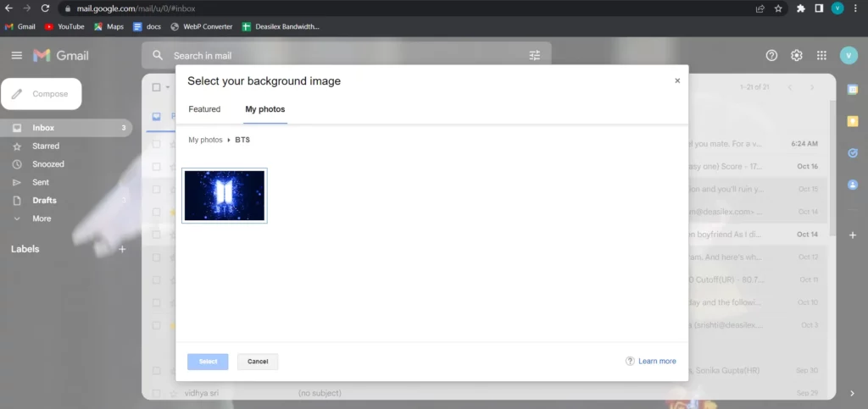Click the browser address bar URL
The image size is (868, 409).
pos(136,8)
